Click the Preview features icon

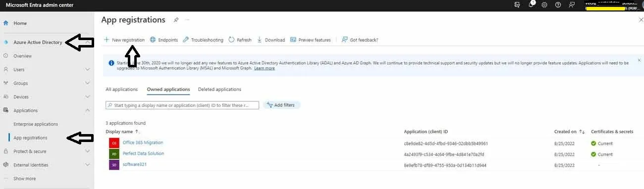click(293, 40)
